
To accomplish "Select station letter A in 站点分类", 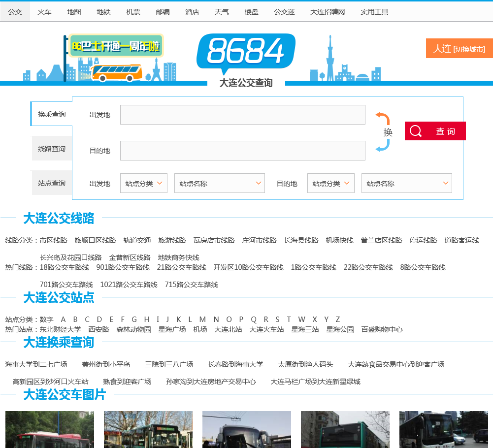I will (63, 320).
